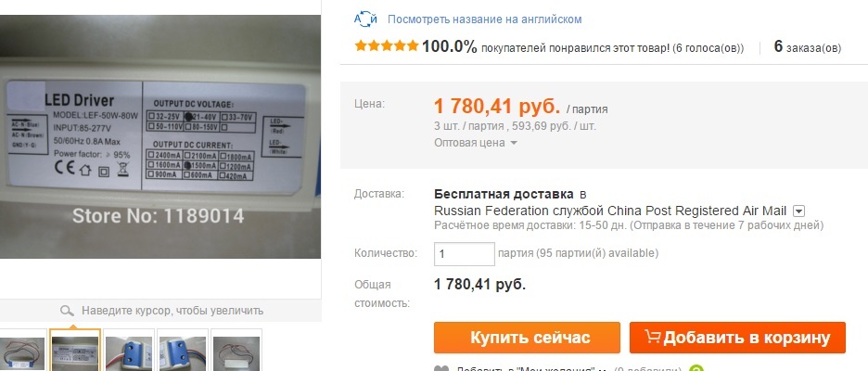Viewport: 868px width, 371px height.
Task: Click the quantity input field
Action: click(465, 253)
